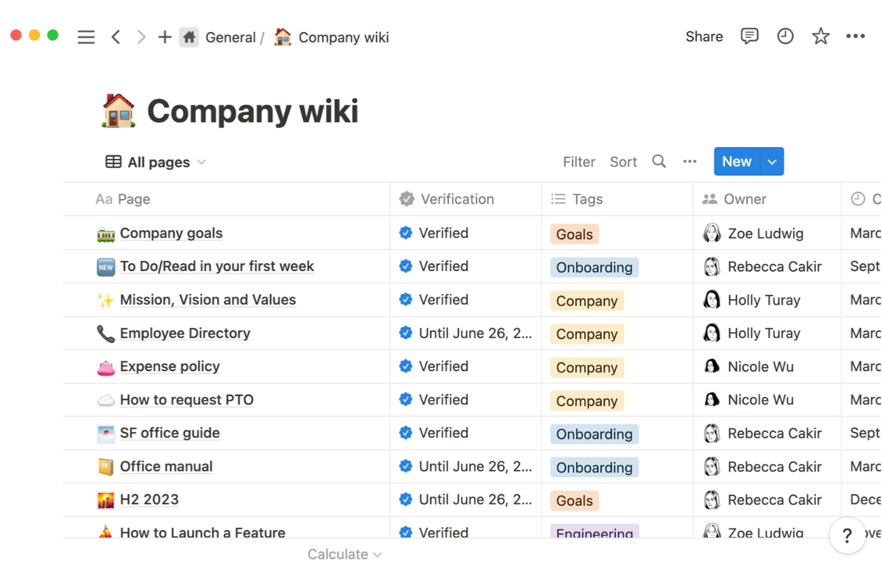
Task: Open page history via the clock icon
Action: click(785, 36)
